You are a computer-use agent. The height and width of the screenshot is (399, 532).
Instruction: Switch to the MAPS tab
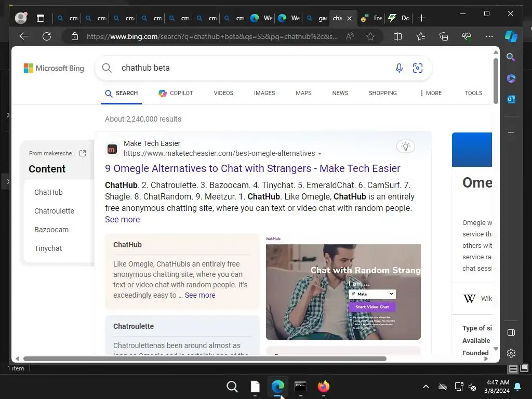[x=303, y=93]
